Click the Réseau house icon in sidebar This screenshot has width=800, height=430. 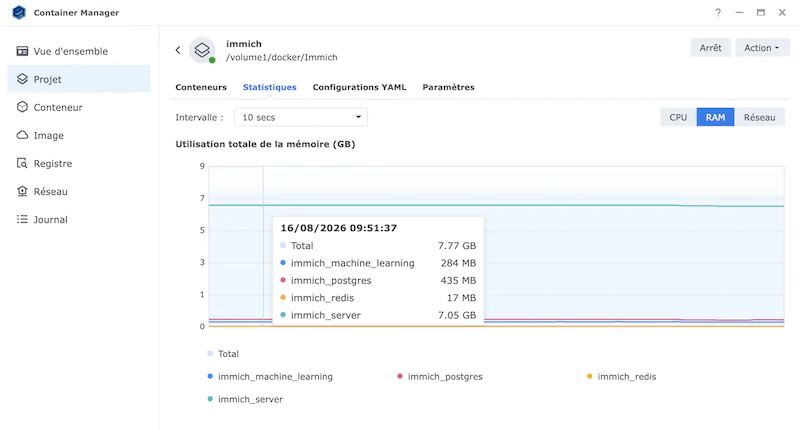point(22,191)
